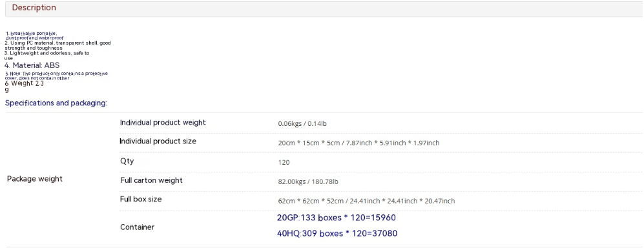
Task: Select the 82.00kgs / 180.78lb value
Action: 308,181
